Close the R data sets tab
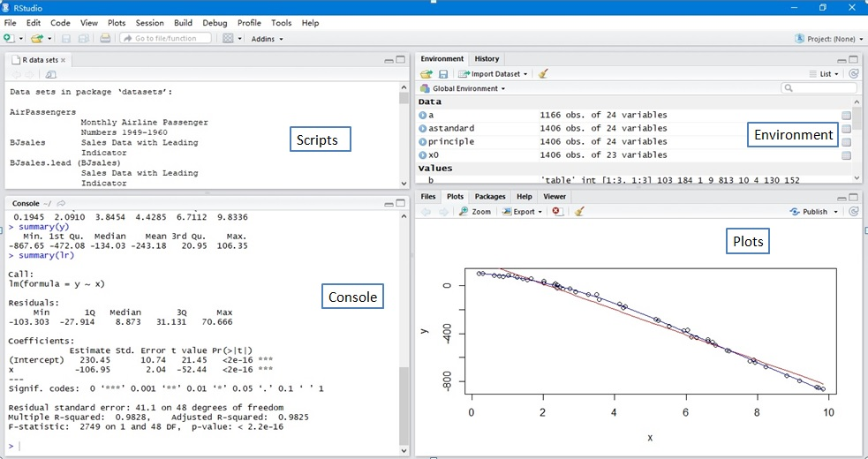Image resolution: width=868 pixels, height=459 pixels. point(63,60)
